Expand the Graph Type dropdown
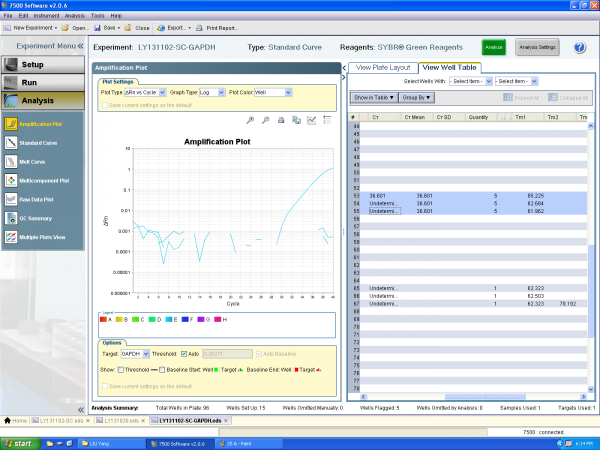This screenshot has height=450, width=600. (x=211, y=92)
